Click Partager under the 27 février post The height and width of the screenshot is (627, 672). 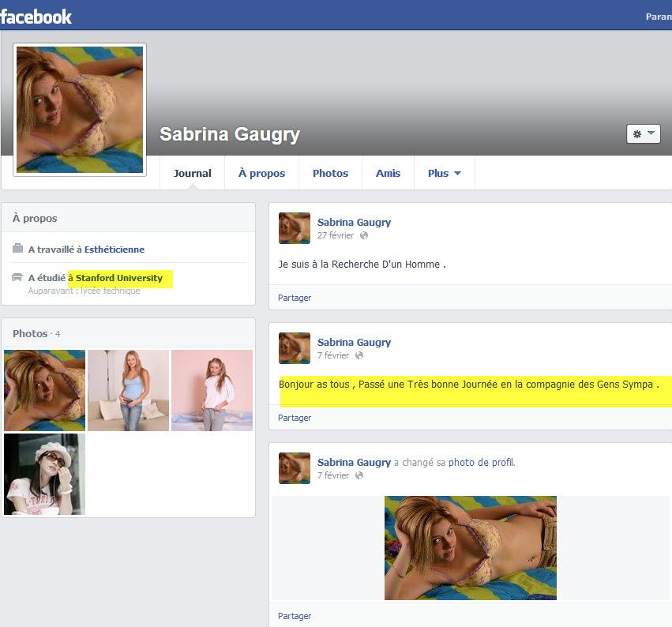coord(295,298)
